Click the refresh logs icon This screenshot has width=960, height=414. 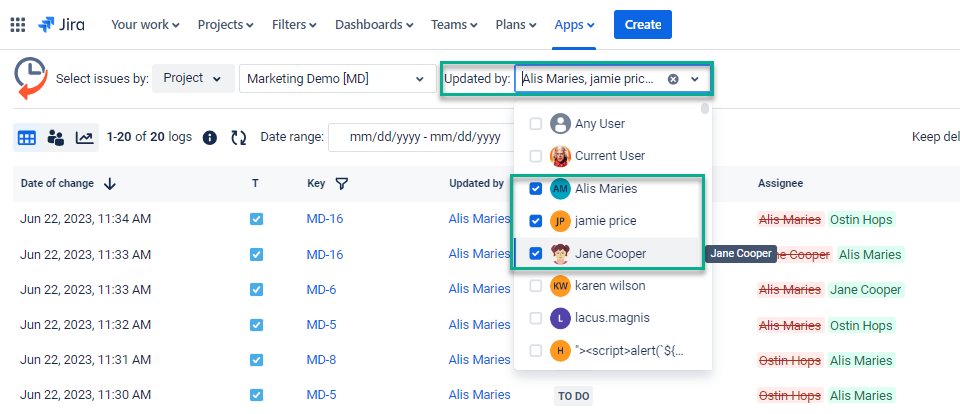238,137
